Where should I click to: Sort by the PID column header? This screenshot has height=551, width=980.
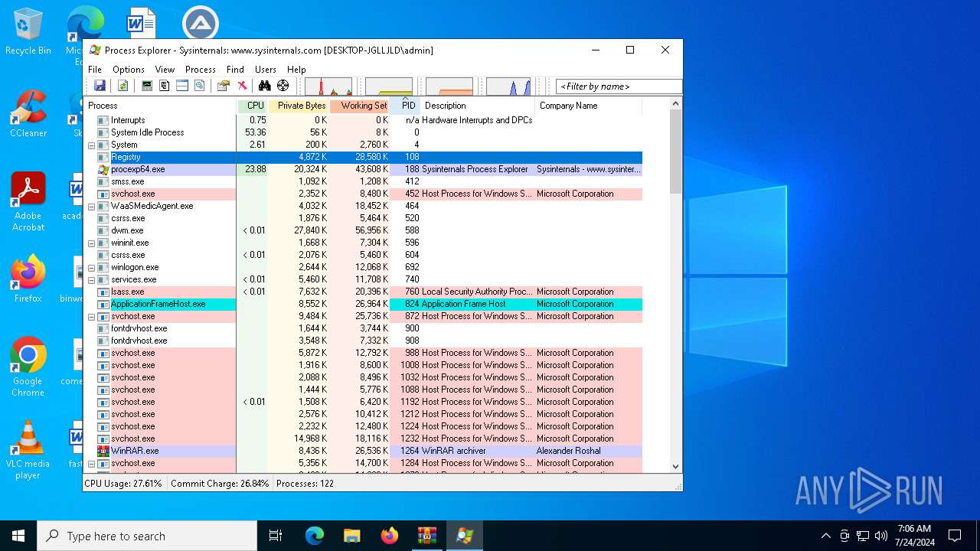[405, 106]
